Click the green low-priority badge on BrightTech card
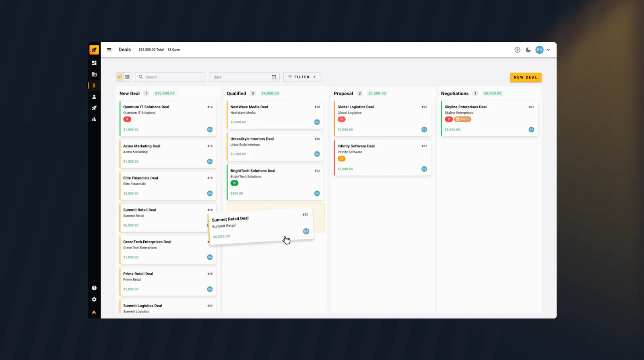 [234, 183]
